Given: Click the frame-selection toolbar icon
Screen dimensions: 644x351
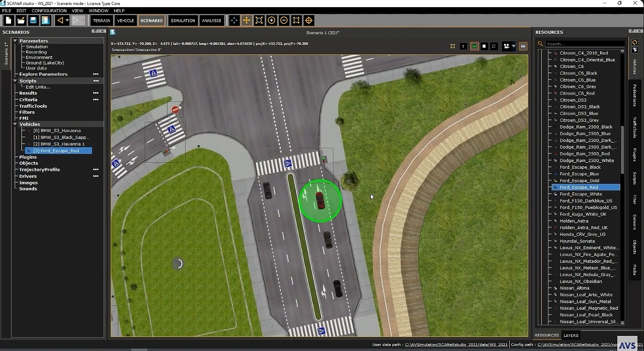Looking at the screenshot, I should click(296, 21).
